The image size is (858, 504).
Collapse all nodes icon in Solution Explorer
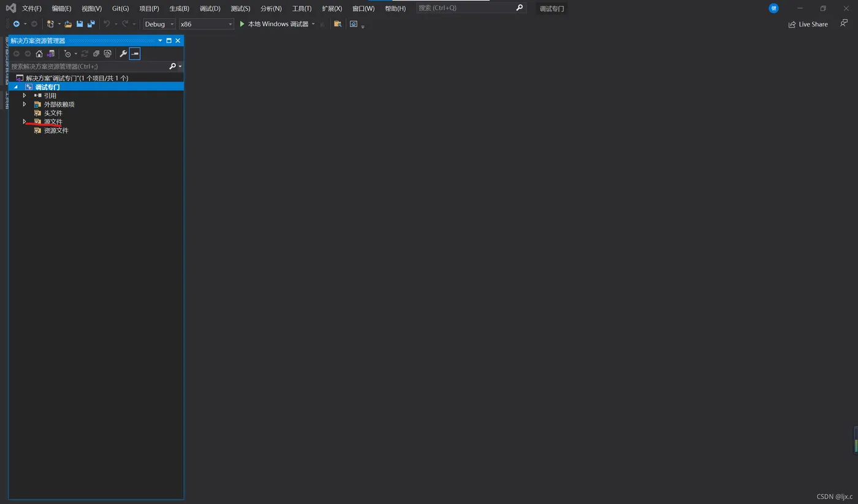(x=96, y=54)
